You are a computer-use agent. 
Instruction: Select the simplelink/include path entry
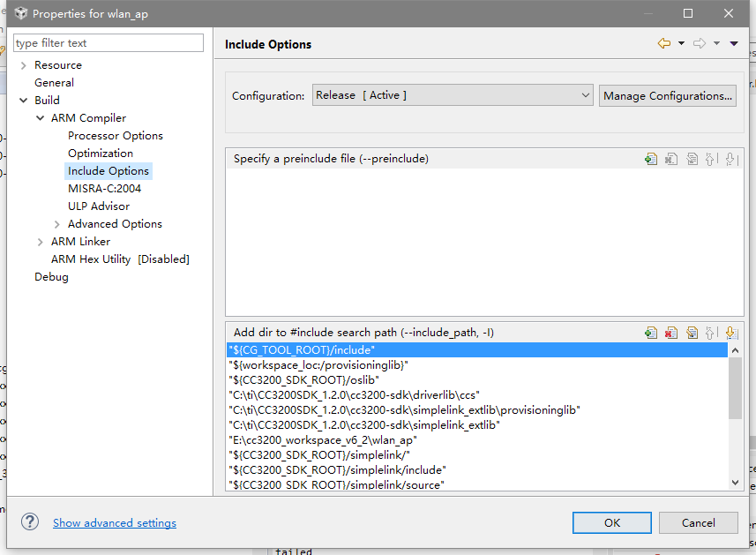[337, 469]
